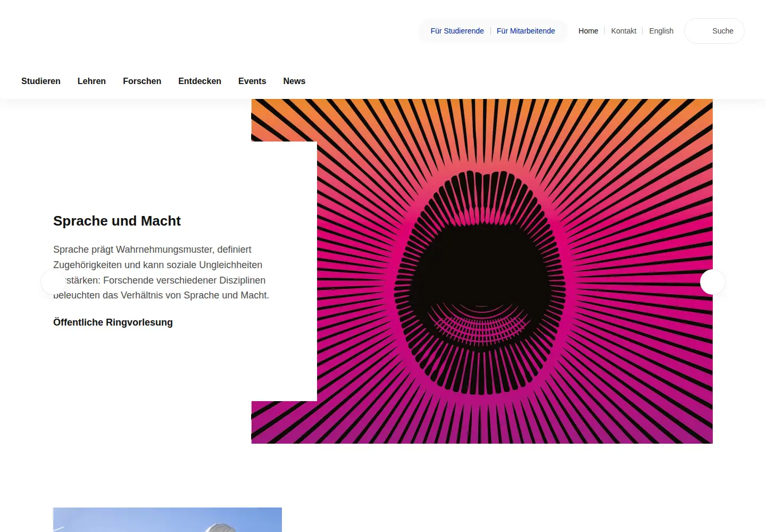The height and width of the screenshot is (532, 766).
Task: Click the Suche search field
Action: pyautogui.click(x=714, y=31)
